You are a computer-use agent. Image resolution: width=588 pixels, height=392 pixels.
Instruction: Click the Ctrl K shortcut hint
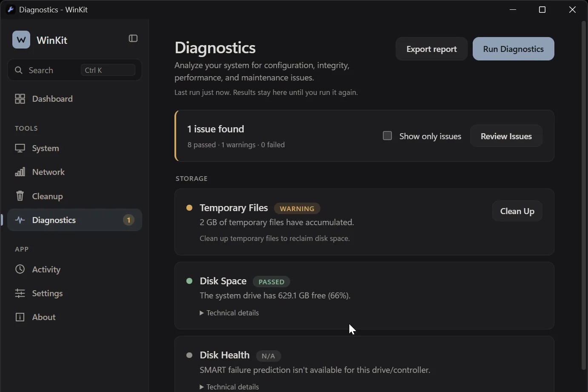108,70
